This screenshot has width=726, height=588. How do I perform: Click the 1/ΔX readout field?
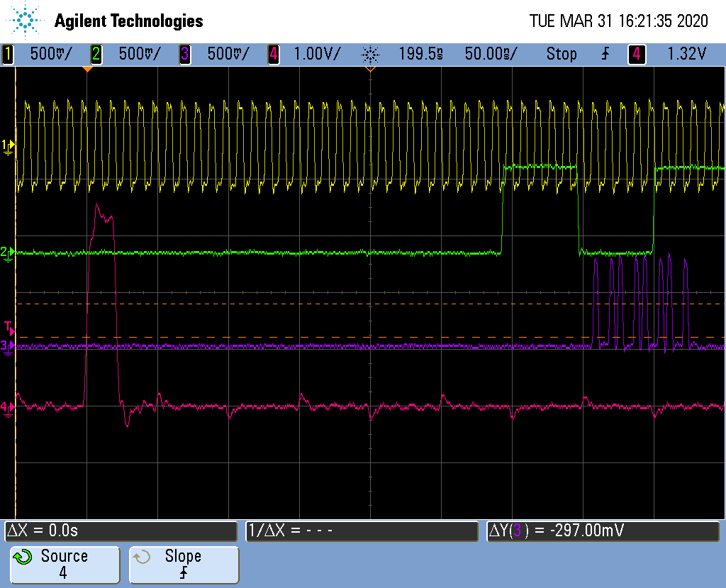pyautogui.click(x=362, y=531)
